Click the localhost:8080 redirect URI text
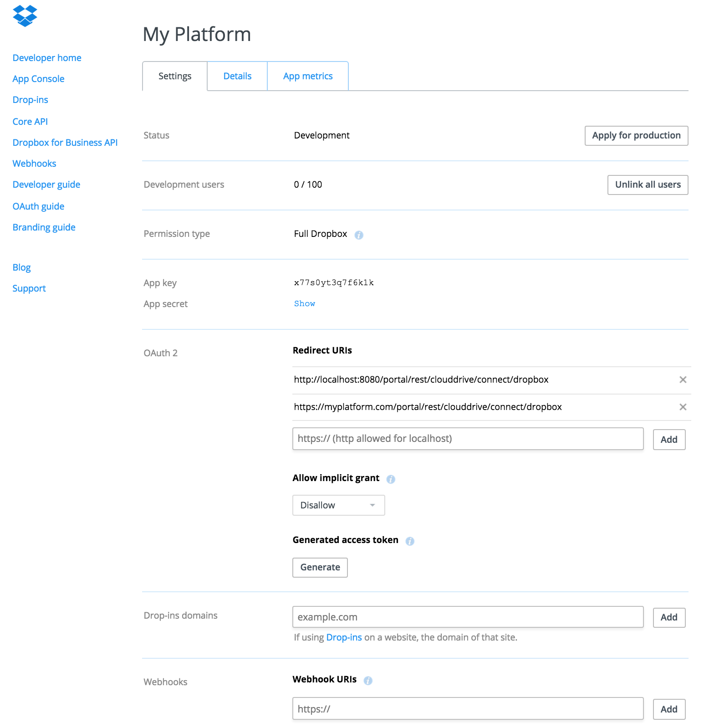This screenshot has width=704, height=728. (421, 379)
